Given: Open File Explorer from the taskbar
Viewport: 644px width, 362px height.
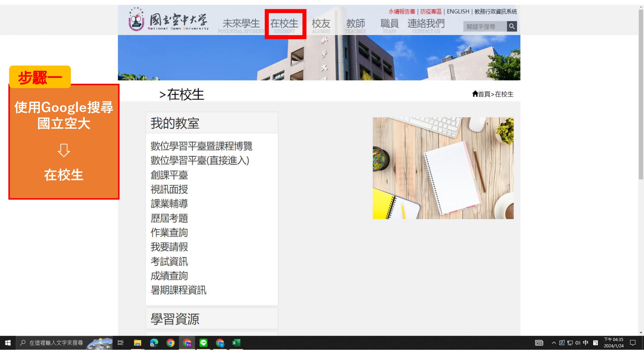Looking at the screenshot, I should (x=137, y=343).
